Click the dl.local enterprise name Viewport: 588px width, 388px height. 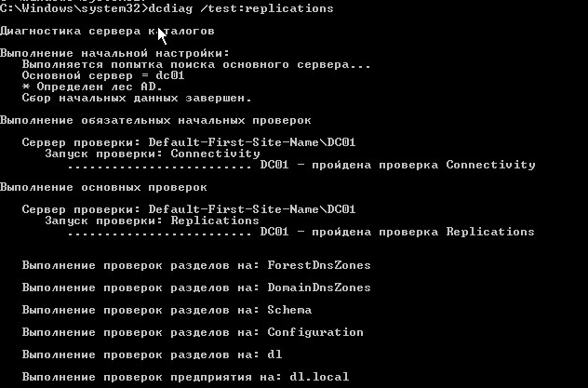(x=319, y=377)
